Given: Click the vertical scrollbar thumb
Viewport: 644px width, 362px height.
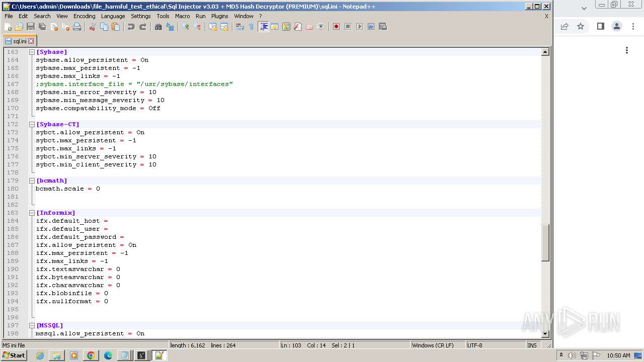Looking at the screenshot, I should click(545, 242).
